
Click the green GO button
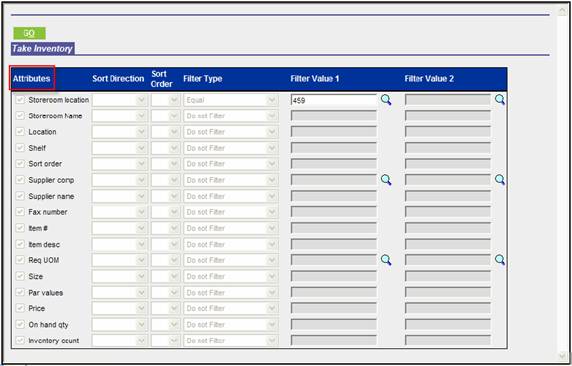tap(30, 33)
